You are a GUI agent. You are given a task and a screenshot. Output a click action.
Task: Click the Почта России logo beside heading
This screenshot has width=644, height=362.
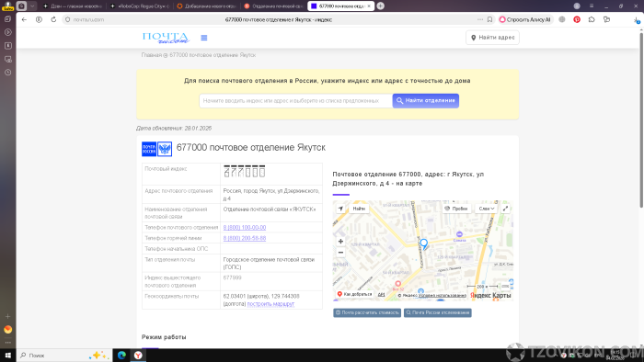(x=157, y=149)
